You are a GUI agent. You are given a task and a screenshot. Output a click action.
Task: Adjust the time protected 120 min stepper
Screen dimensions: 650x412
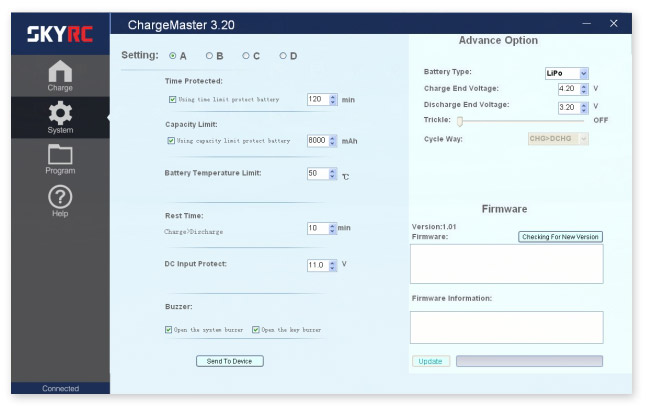click(332, 99)
